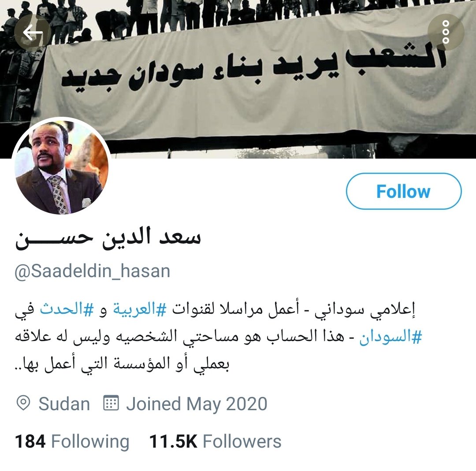Select the @Saadeldin_hasan handle text
This screenshot has height=471, width=476.
click(92, 271)
